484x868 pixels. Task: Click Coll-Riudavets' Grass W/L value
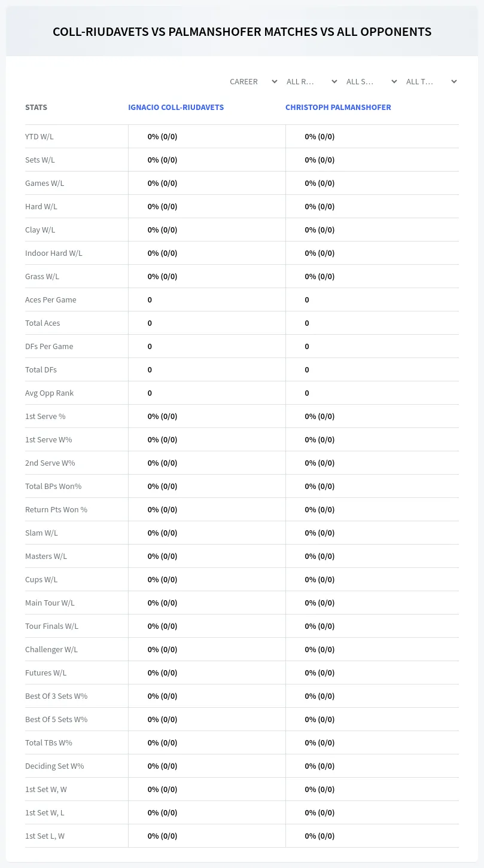click(x=163, y=276)
